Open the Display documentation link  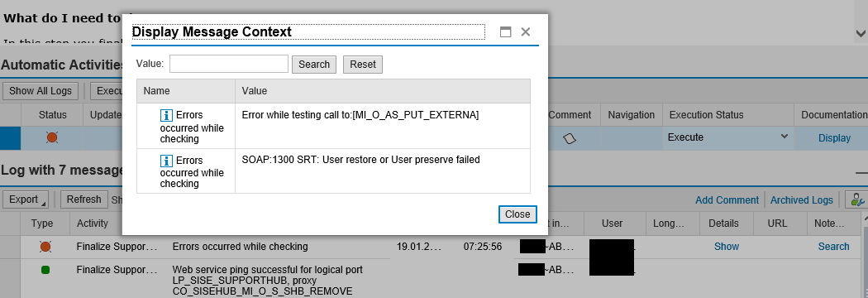(834, 138)
